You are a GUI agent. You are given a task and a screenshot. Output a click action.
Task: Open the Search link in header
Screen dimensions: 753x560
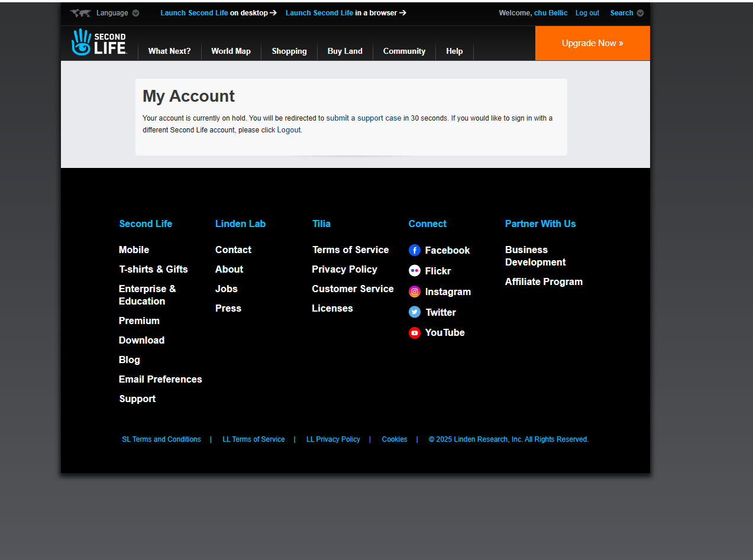pyautogui.click(x=622, y=13)
